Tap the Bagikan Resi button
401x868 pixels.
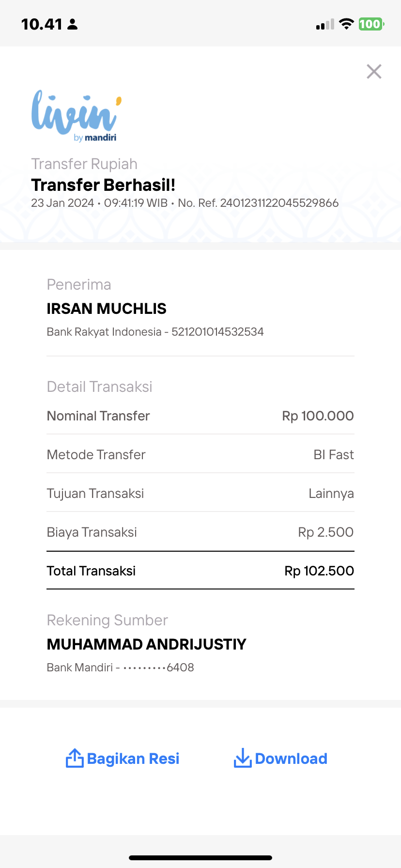(x=123, y=759)
